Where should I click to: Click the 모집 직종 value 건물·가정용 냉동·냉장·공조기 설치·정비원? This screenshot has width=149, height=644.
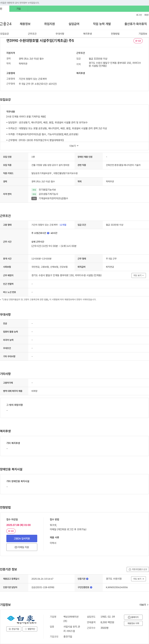50,165
